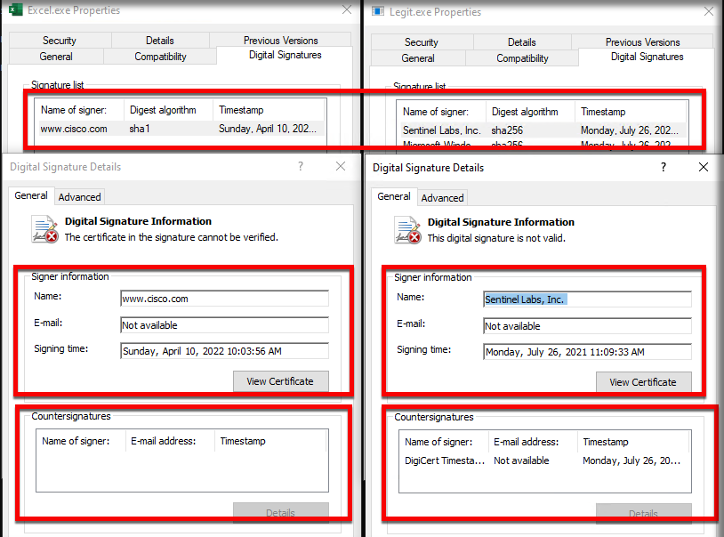This screenshot has width=724, height=537.
Task: Click sha256 value in Sentinel Labs row
Action: 507,131
